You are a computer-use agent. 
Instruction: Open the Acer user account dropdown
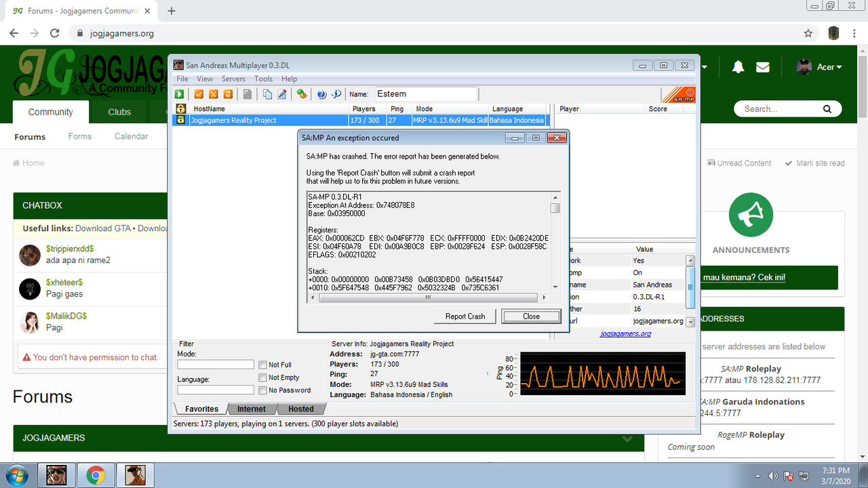pyautogui.click(x=819, y=67)
